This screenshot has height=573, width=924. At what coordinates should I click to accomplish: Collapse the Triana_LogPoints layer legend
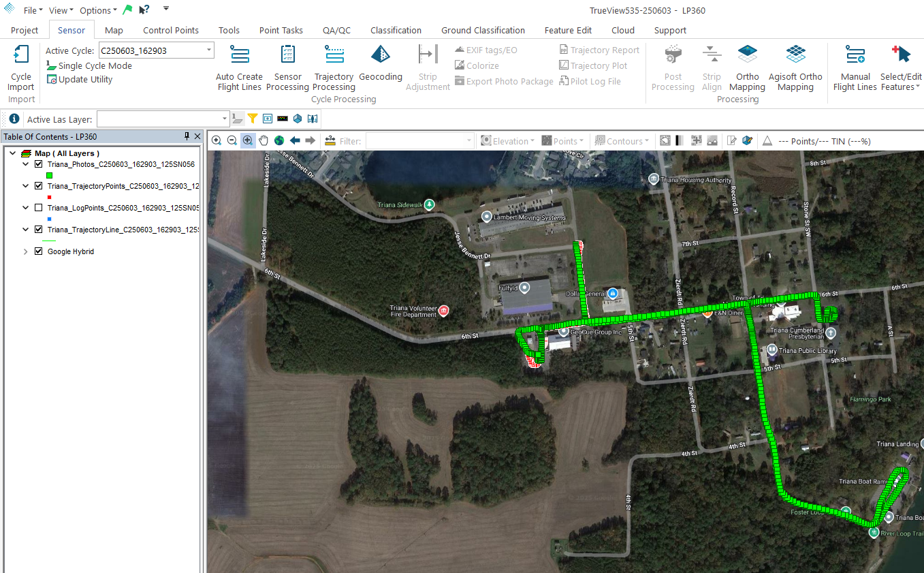pos(26,208)
